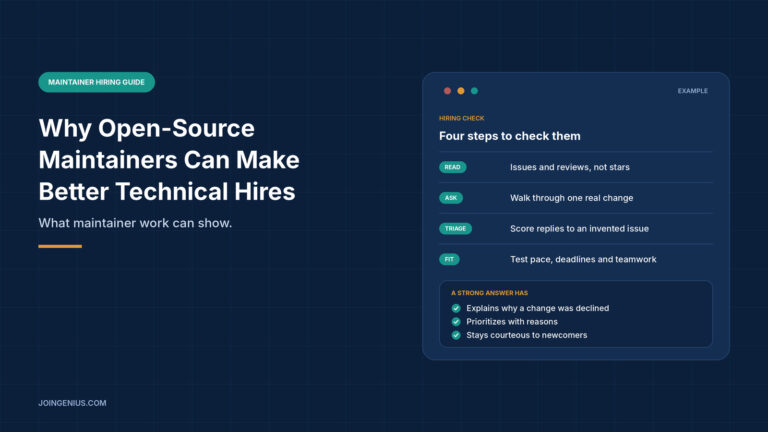Click subtitle 'What maintainer work can show.'
This screenshot has height=432, width=768.
pos(135,223)
